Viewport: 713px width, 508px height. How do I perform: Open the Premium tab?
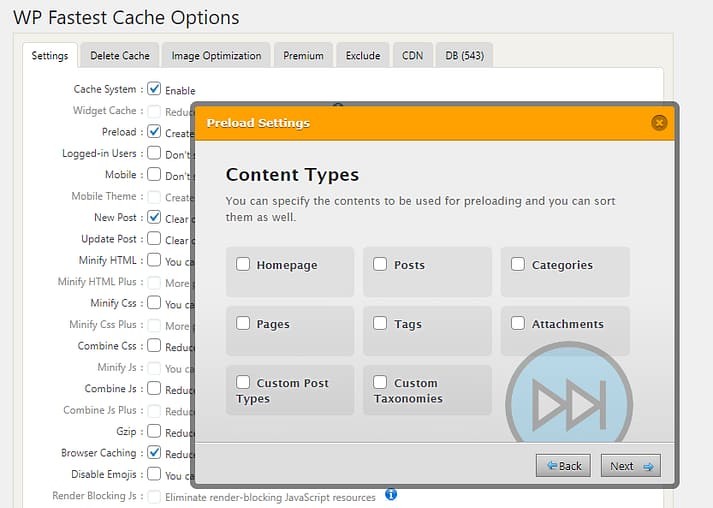click(303, 56)
